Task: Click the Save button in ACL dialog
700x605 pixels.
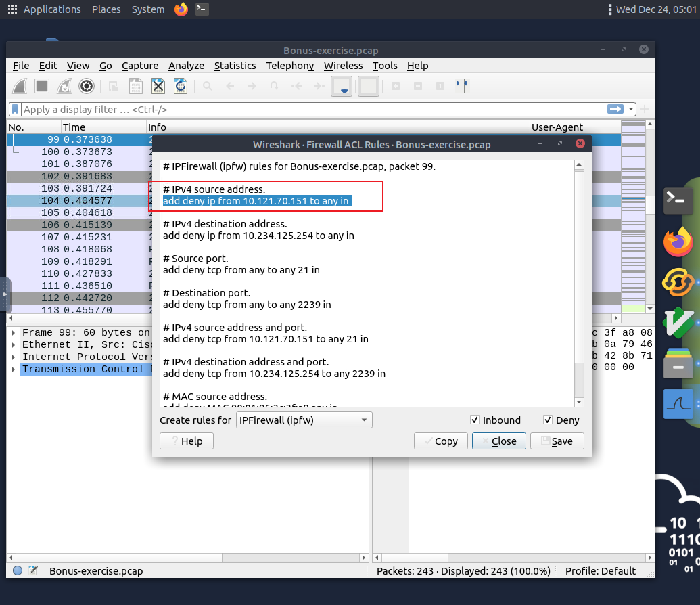Action: point(557,441)
